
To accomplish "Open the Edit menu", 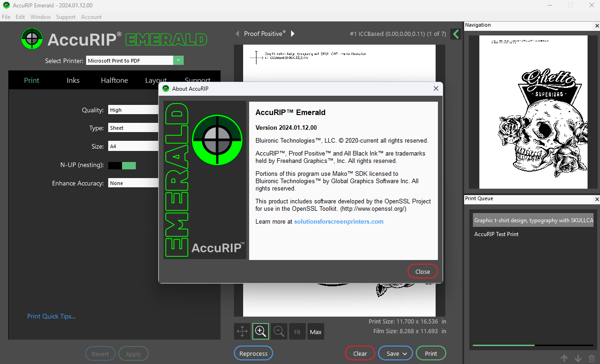I will click(20, 17).
